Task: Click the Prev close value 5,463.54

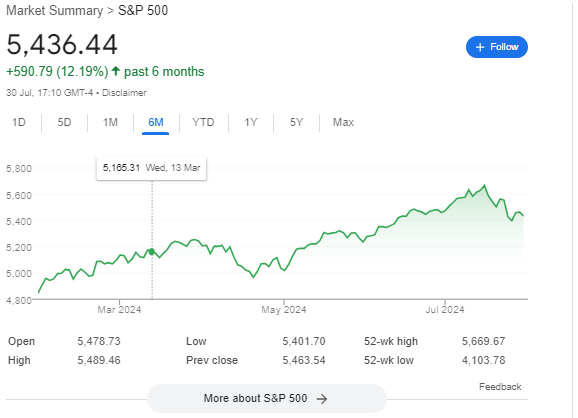Action: tap(304, 360)
